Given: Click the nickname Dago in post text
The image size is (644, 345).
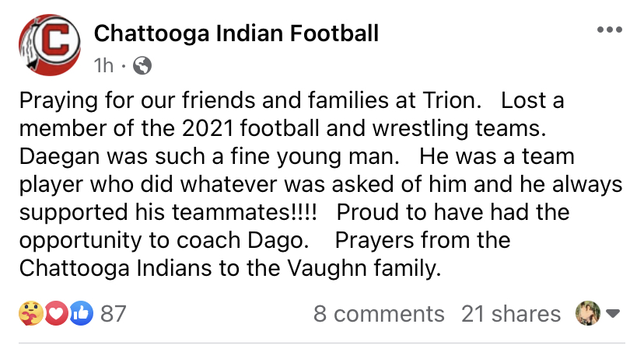Looking at the screenshot, I should pos(278,241).
